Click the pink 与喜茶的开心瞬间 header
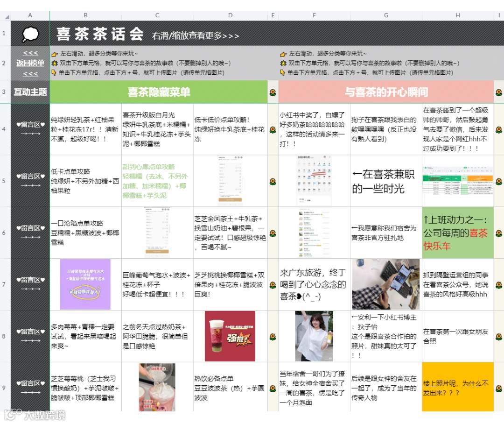Viewport: 504px width, 424px height. coord(386,92)
